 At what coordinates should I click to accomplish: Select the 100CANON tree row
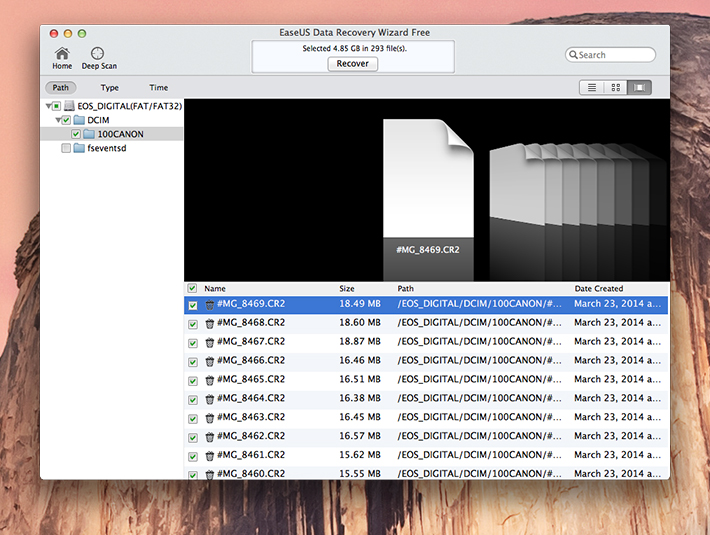[111, 134]
